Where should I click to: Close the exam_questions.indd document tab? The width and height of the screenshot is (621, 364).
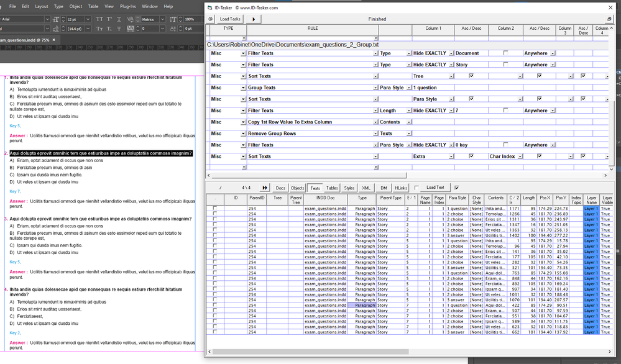pos(54,40)
